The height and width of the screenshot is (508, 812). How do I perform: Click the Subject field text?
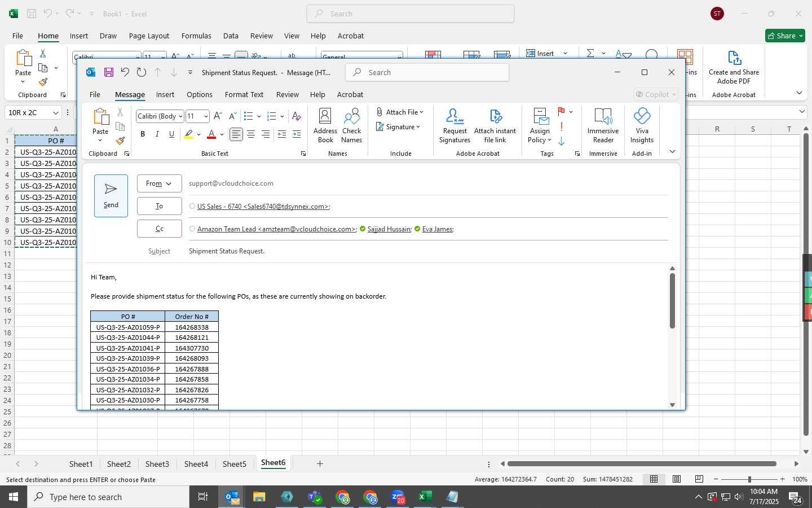227,251
